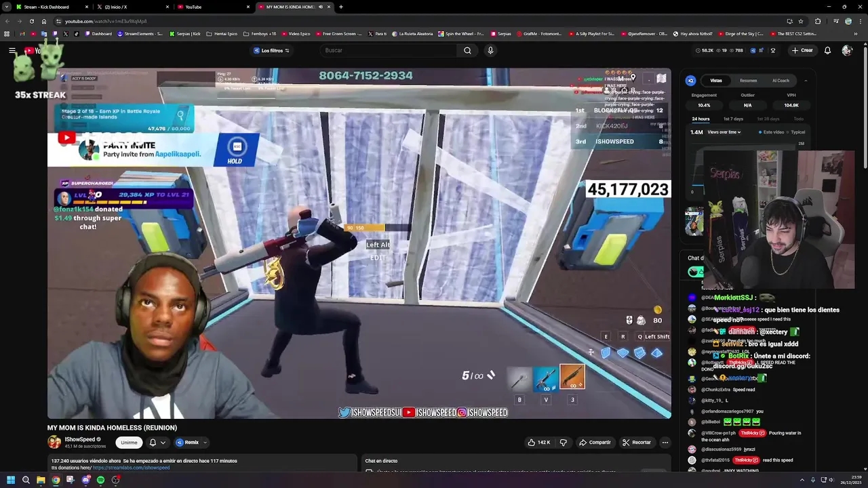Screen dimensions: 868x488
Task: Open the account avatar menu
Action: (x=846, y=50)
